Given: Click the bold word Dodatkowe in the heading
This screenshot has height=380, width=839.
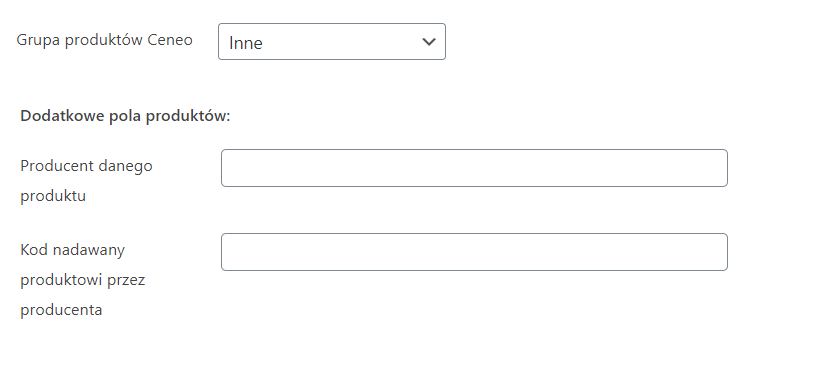Looking at the screenshot, I should (63, 116).
